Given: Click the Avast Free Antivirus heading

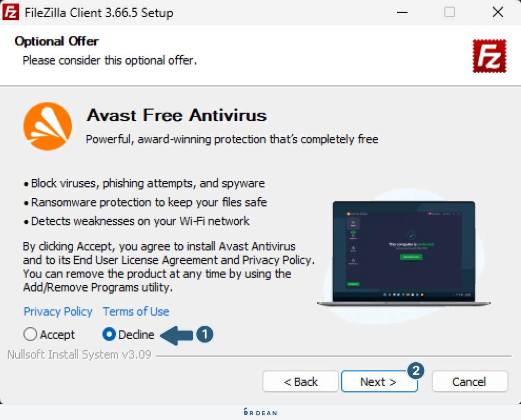Looking at the screenshot, I should point(177,116).
